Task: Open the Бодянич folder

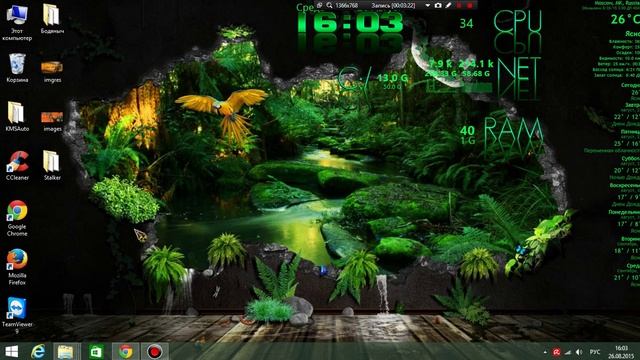Action: point(52,19)
